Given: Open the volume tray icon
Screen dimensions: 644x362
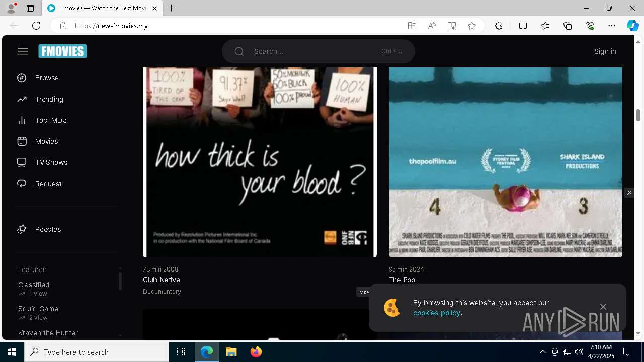Looking at the screenshot, I should click(x=579, y=352).
